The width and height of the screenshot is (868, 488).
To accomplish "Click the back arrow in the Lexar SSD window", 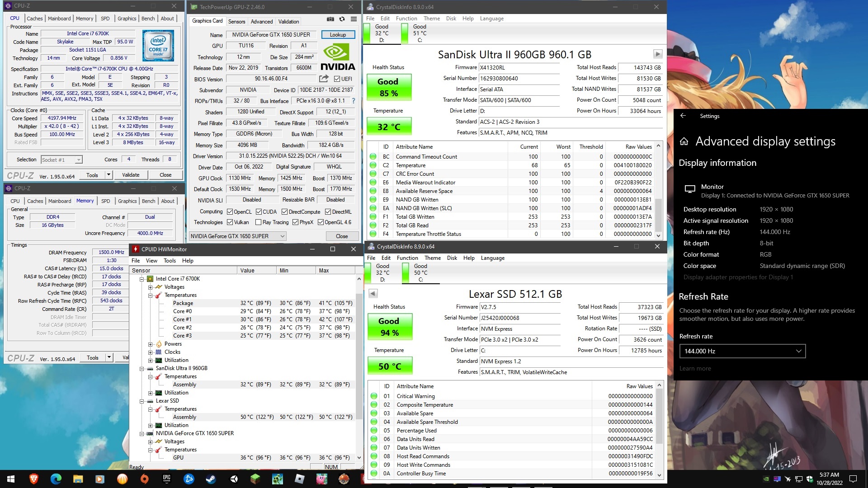I will coord(373,293).
